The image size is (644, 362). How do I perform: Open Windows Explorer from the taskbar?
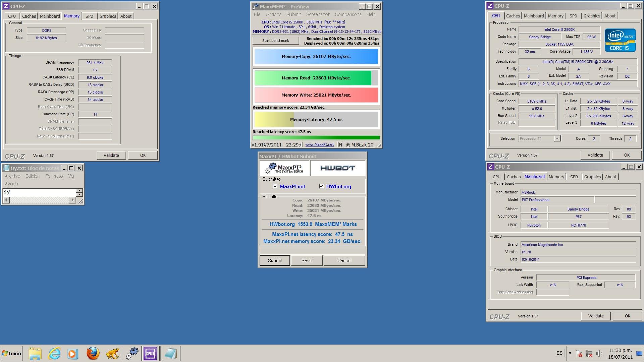click(35, 354)
